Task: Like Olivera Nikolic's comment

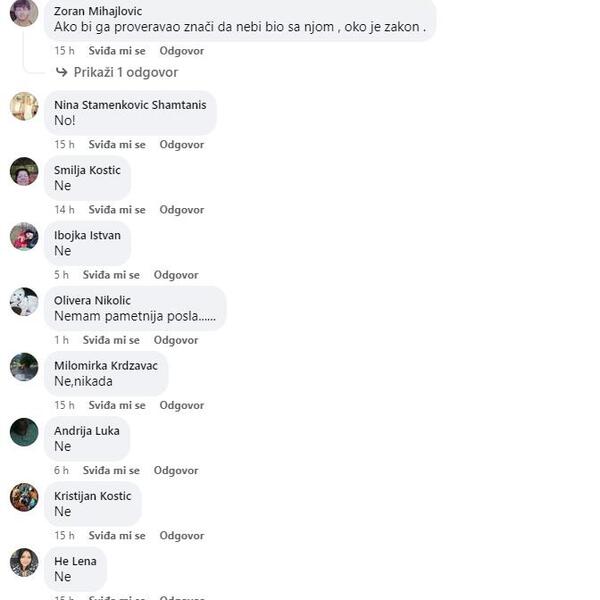Action: tap(111, 340)
